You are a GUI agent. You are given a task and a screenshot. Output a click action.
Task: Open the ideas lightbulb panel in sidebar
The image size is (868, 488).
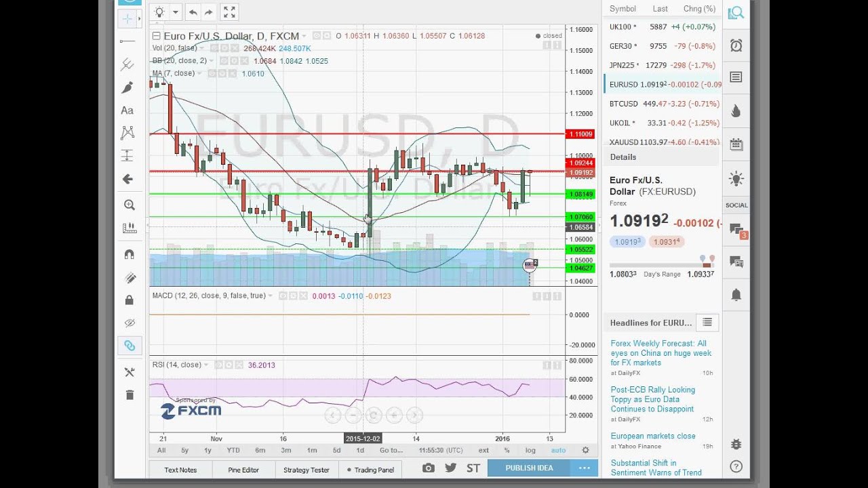736,179
